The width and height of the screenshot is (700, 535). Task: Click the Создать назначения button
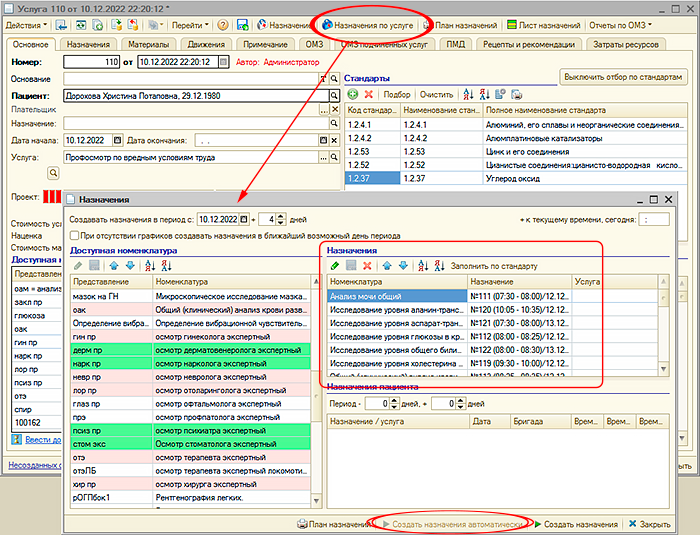pyautogui.click(x=579, y=523)
